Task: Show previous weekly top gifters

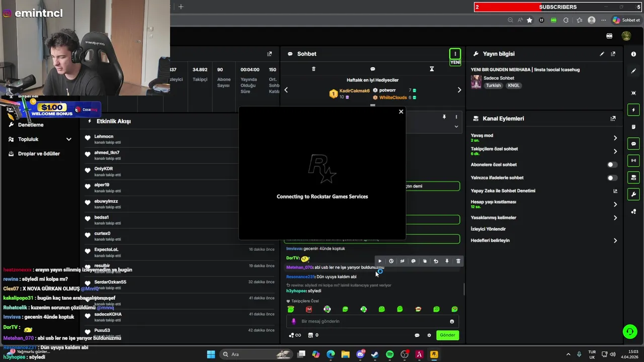Action: 286,90
